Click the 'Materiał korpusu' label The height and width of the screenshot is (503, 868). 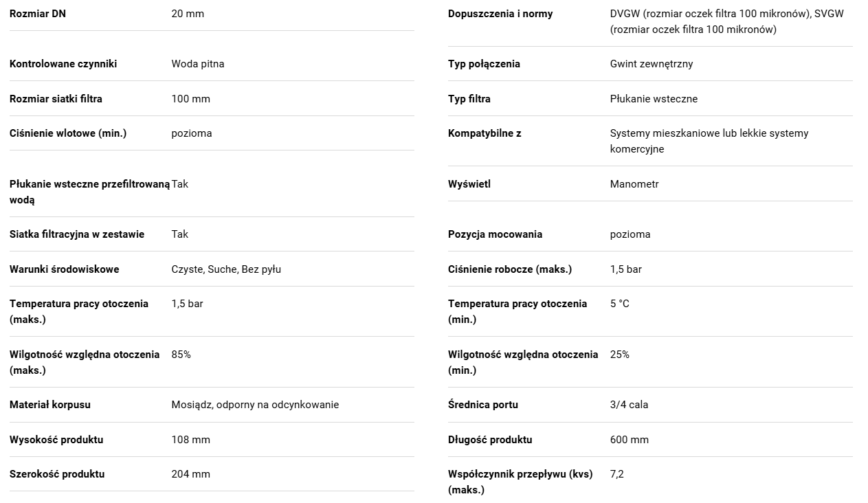50,405
